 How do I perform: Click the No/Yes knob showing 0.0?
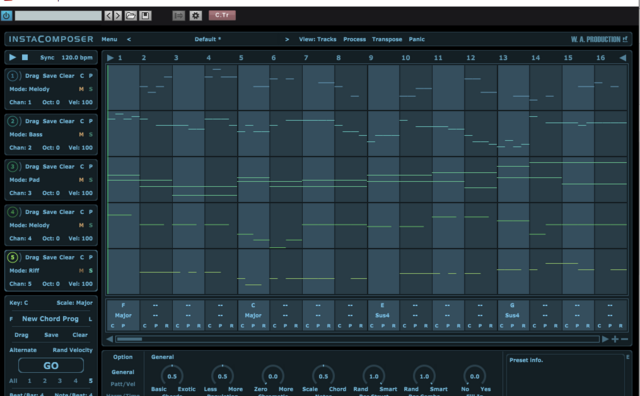[x=475, y=376]
